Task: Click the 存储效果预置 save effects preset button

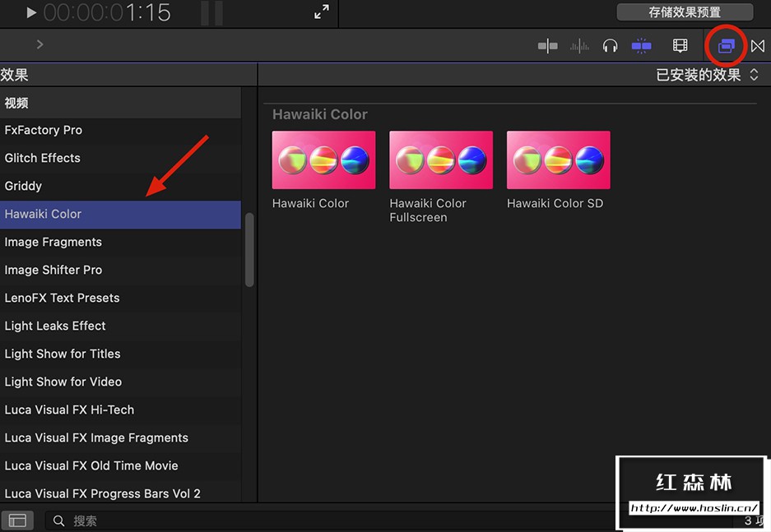Action: tap(685, 12)
